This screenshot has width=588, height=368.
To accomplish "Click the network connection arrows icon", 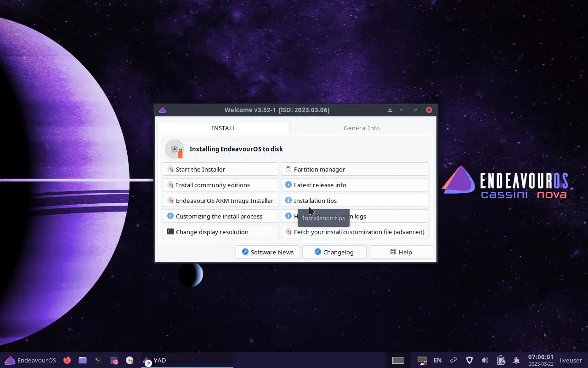I will [453, 360].
